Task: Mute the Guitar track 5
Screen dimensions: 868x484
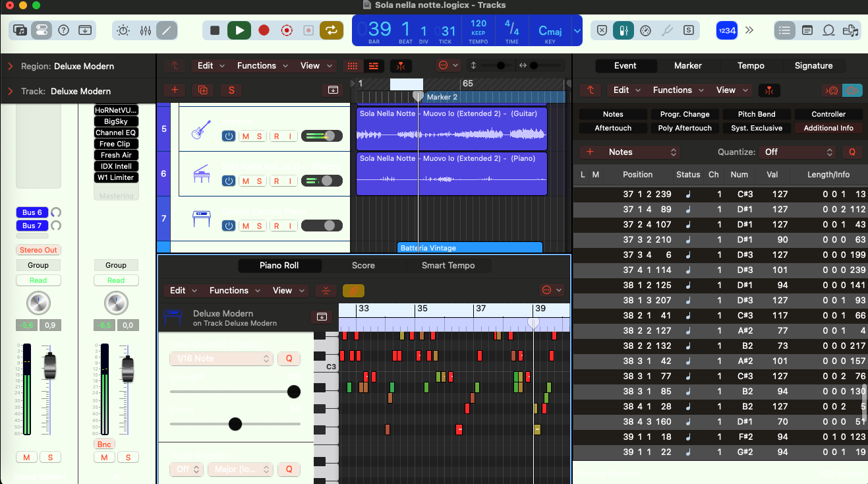Action: click(x=246, y=136)
